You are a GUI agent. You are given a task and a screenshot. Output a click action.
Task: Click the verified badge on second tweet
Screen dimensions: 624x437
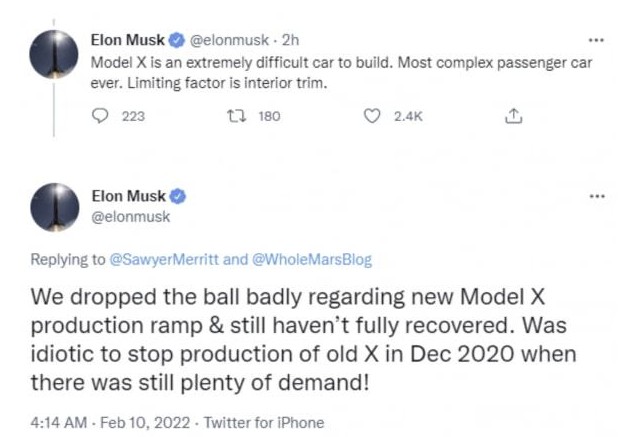point(178,194)
